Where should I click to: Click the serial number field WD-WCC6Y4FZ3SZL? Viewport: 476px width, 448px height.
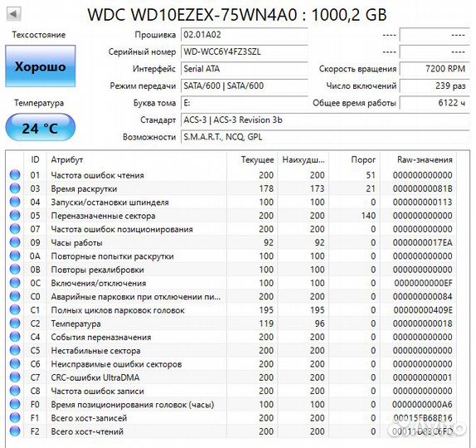pos(245,51)
